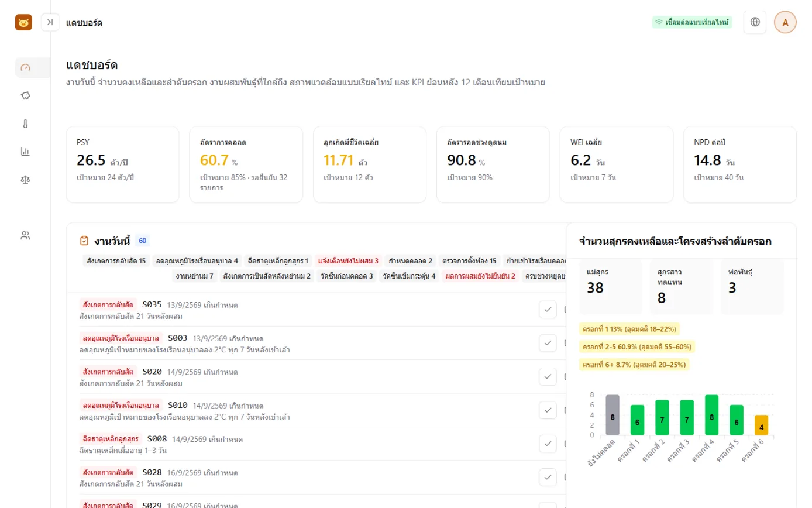Viewport: 812px width, 508px height.
Task: Click the orange pig app logo
Action: point(23,22)
